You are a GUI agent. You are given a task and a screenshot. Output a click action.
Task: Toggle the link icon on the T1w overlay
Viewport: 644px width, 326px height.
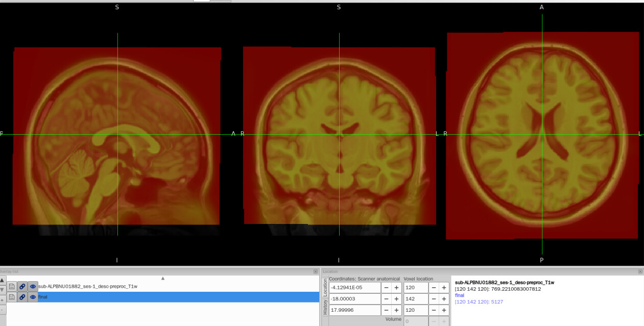point(22,287)
